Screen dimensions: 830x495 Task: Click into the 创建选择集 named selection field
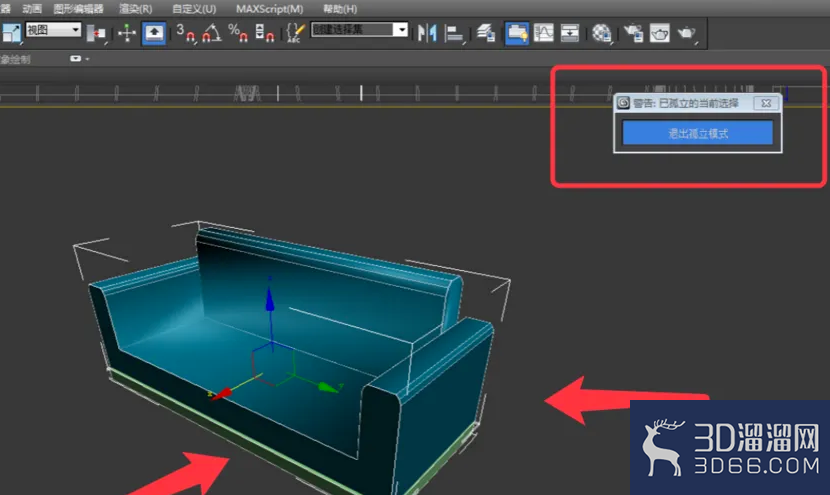(x=352, y=30)
